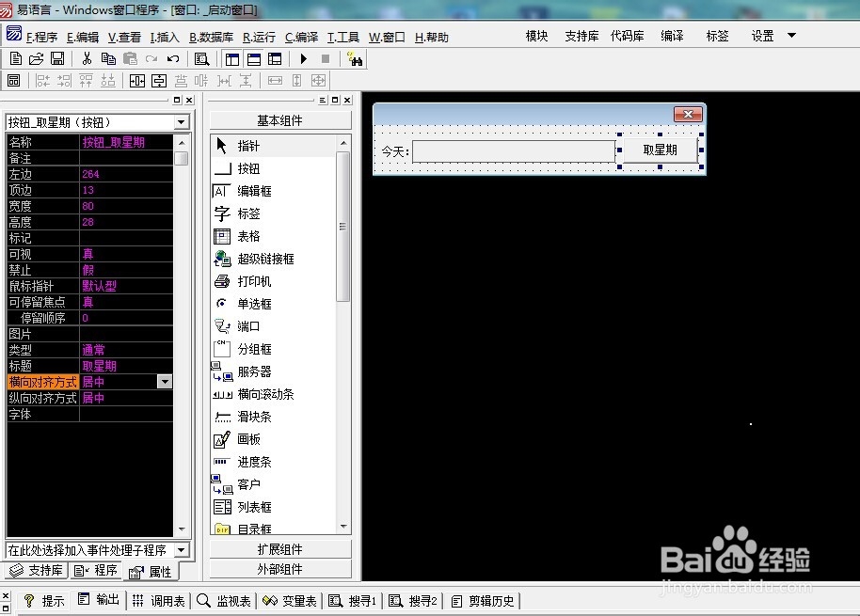Click the component list scroll down arrow
Image resolution: width=860 pixels, height=616 pixels.
click(x=343, y=527)
